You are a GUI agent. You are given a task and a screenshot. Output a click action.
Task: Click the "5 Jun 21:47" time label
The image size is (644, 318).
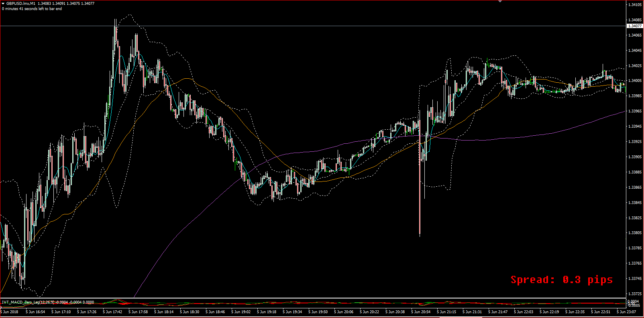498,312
